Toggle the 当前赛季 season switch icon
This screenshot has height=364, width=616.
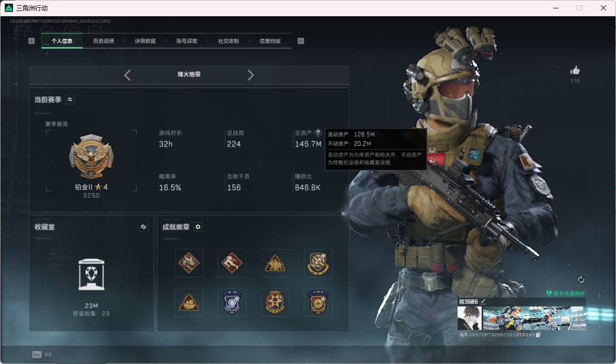click(x=70, y=99)
